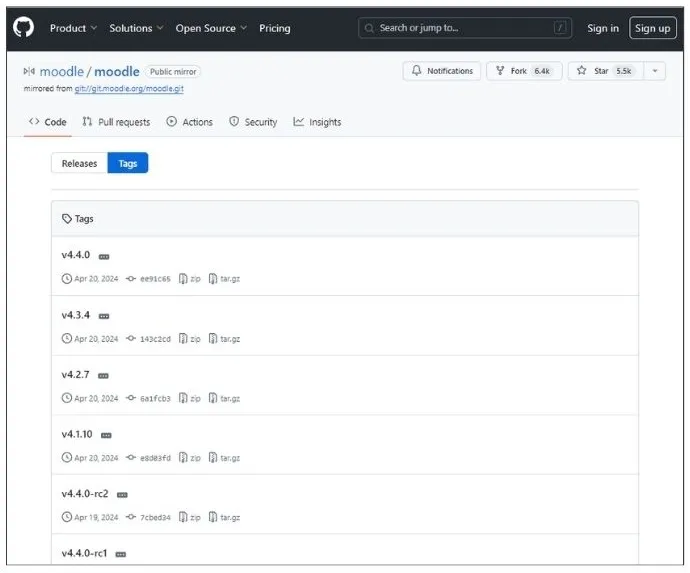The height and width of the screenshot is (573, 690).
Task: Expand the Solutions dropdown menu
Action: coord(136,28)
